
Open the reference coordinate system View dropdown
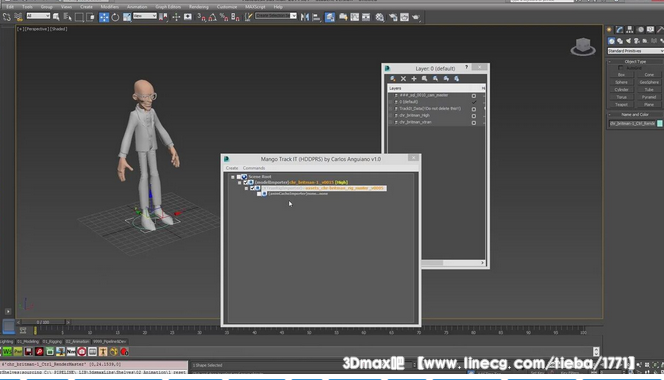pos(145,16)
